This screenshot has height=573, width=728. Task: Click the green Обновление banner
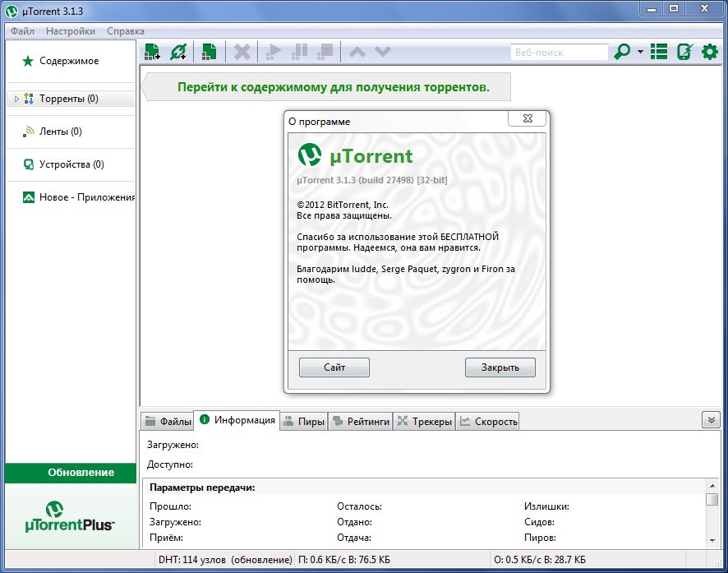(x=71, y=473)
